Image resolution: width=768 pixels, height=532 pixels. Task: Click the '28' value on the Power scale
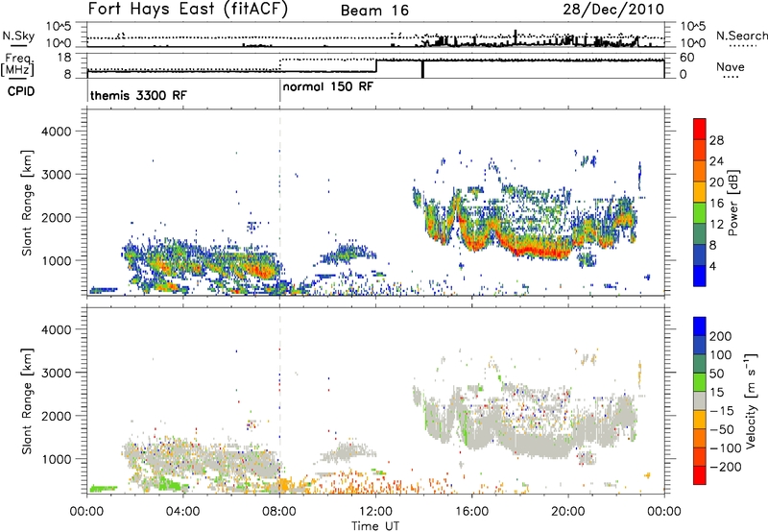click(x=716, y=140)
